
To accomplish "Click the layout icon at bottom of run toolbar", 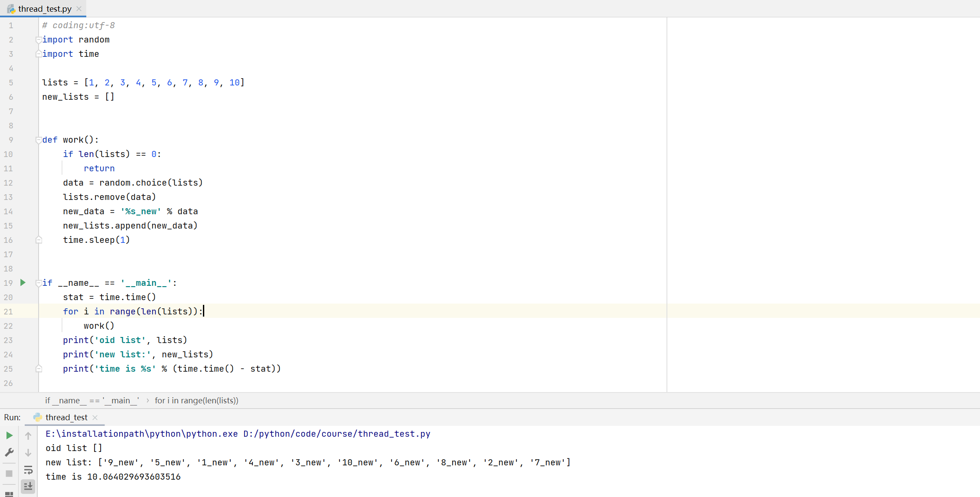I will click(9, 494).
